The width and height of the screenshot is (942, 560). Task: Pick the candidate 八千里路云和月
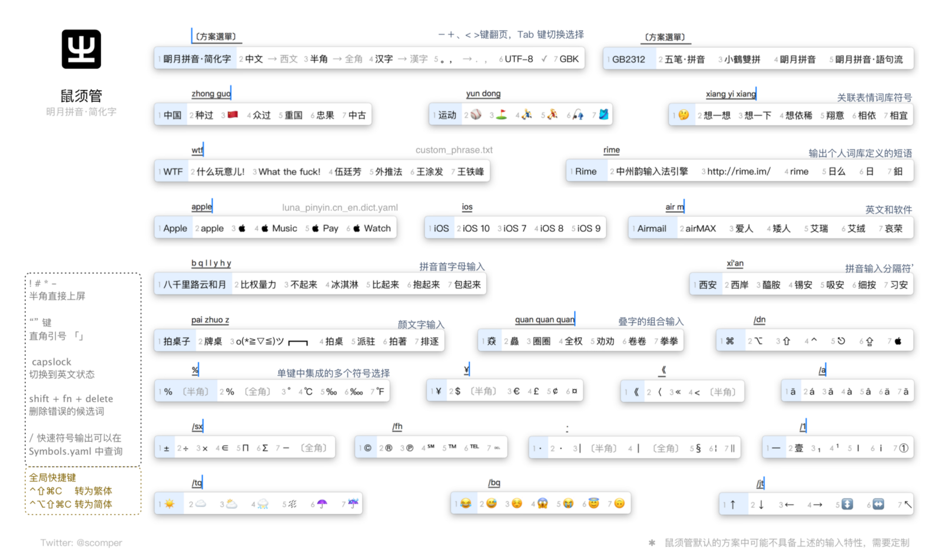pos(195,285)
